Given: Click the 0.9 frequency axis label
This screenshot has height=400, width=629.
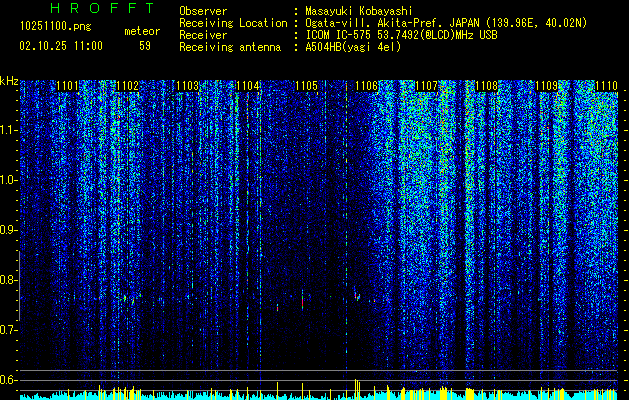Looking at the screenshot, I should point(9,231).
